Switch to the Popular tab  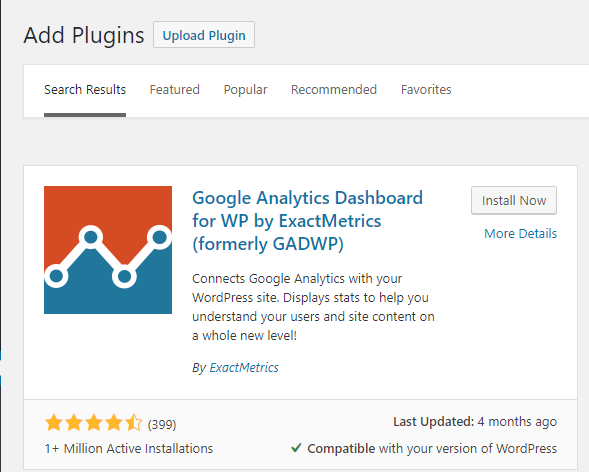(x=245, y=90)
